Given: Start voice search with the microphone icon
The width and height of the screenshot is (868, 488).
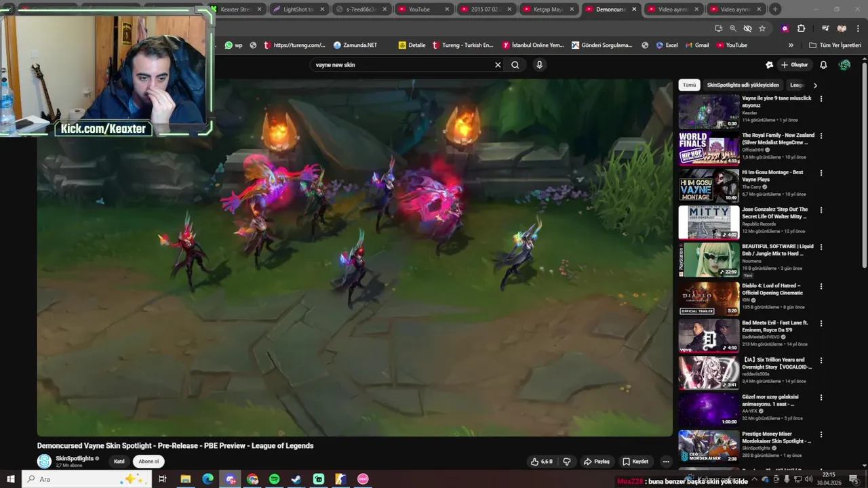Looking at the screenshot, I should pyautogui.click(x=539, y=65).
